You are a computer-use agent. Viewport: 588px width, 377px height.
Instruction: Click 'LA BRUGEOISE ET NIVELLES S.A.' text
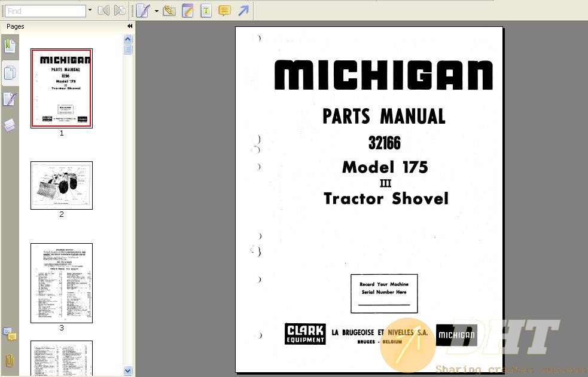point(379,332)
